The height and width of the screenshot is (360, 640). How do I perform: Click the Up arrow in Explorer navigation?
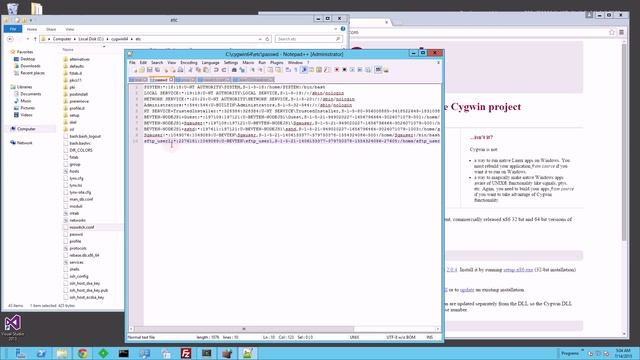click(35, 39)
